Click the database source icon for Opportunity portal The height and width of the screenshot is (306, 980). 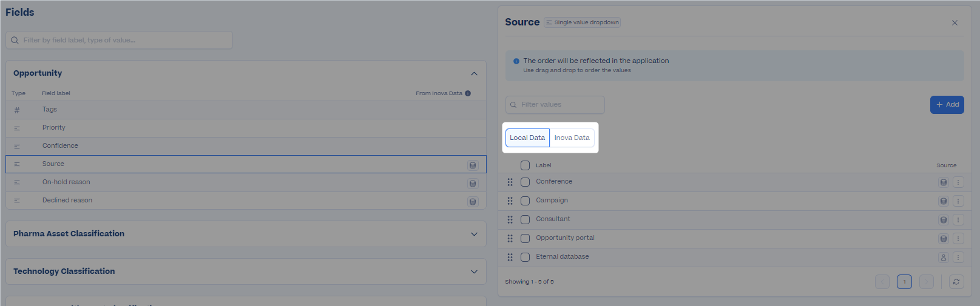click(x=944, y=239)
